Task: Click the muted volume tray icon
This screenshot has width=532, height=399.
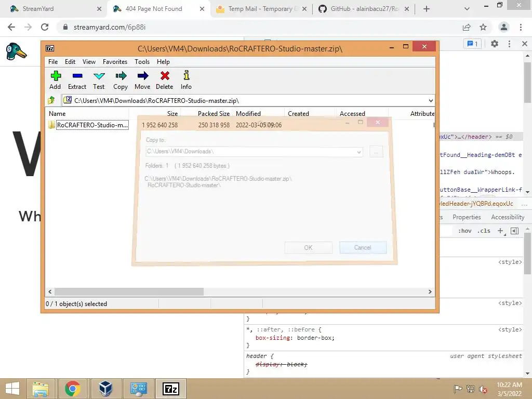Action: (x=483, y=389)
